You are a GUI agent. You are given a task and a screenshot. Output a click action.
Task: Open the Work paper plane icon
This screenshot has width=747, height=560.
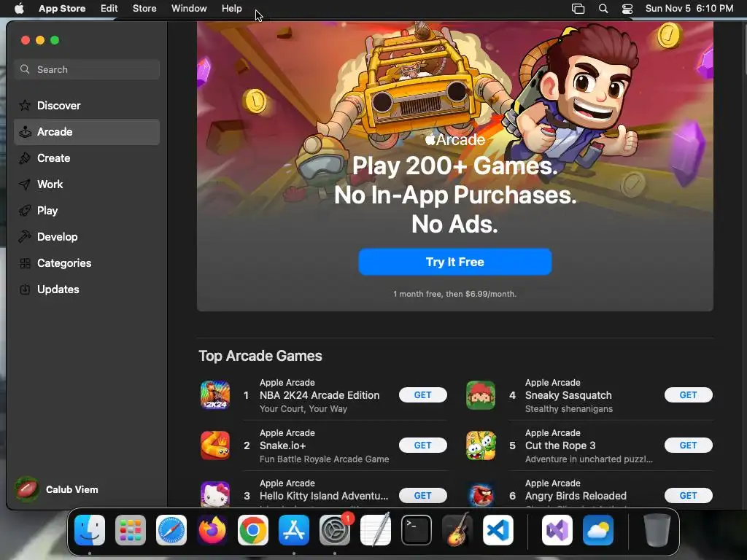(x=25, y=184)
